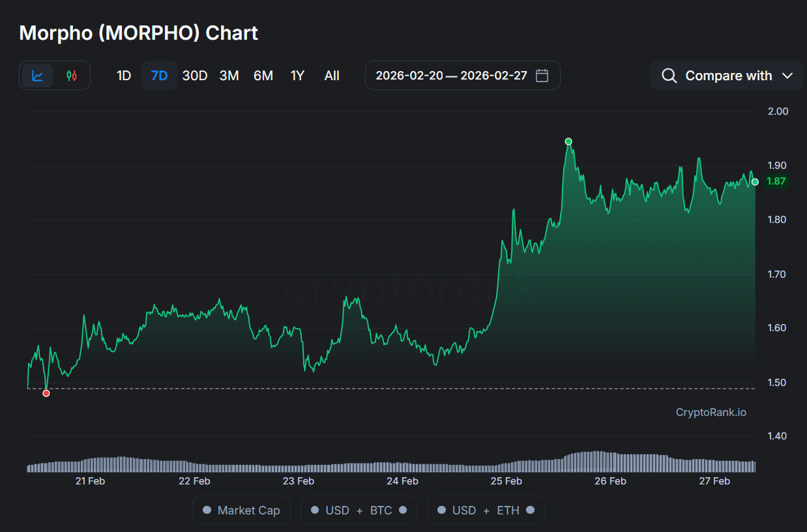Viewport: 807px width, 532px height.
Task: Click the current price end-point dot
Action: click(755, 182)
